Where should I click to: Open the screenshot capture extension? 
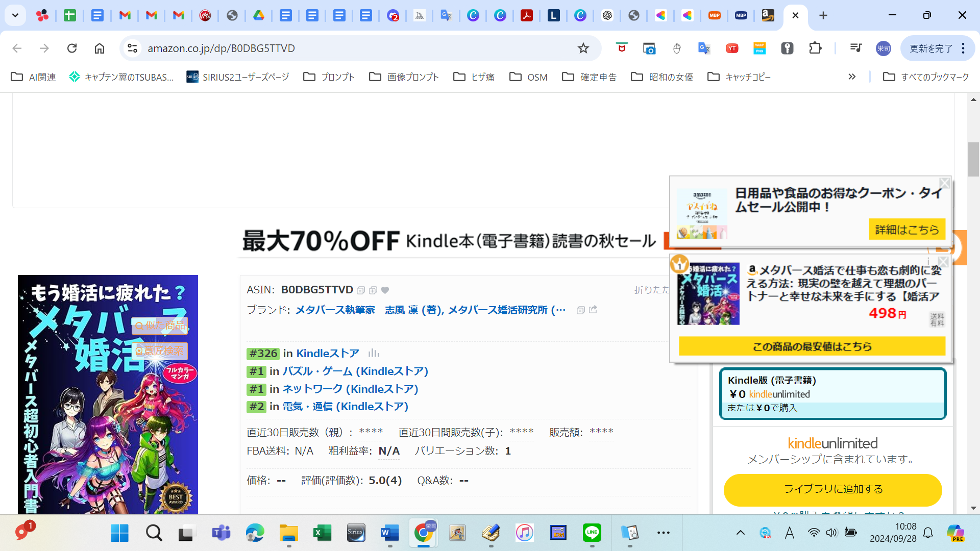pyautogui.click(x=649, y=48)
